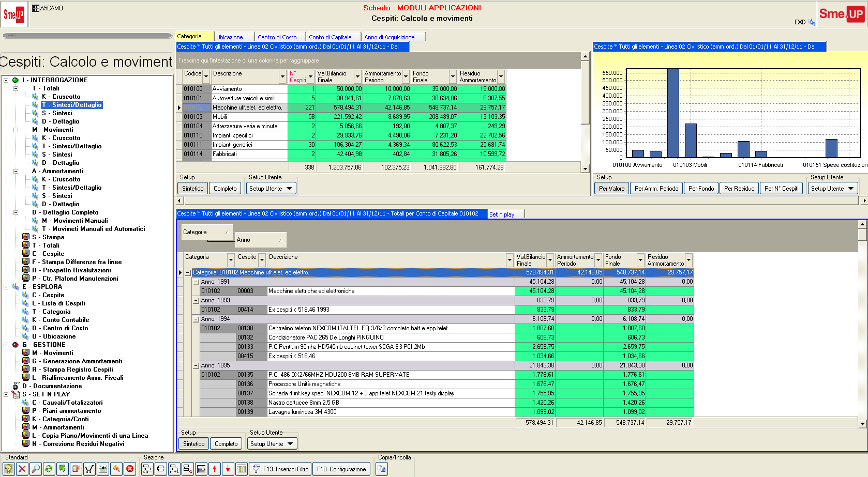Click the magic wand icon

pos(116,469)
